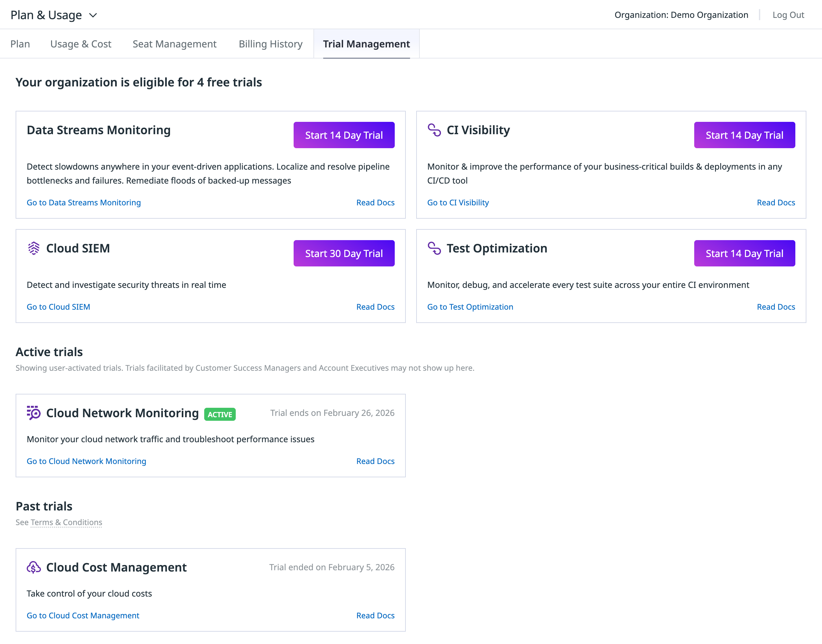The width and height of the screenshot is (822, 644).
Task: Click the Test Optimization product icon
Action: (x=434, y=249)
